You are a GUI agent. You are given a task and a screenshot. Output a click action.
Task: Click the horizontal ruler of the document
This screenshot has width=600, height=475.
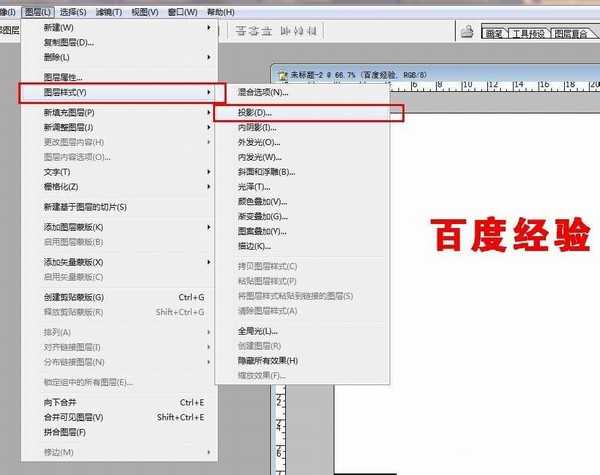tap(494, 86)
